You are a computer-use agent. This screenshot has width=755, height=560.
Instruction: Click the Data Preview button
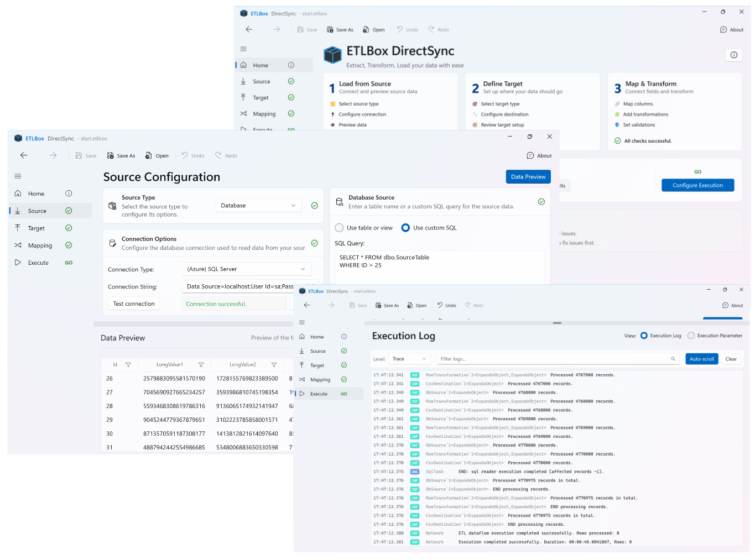click(528, 177)
